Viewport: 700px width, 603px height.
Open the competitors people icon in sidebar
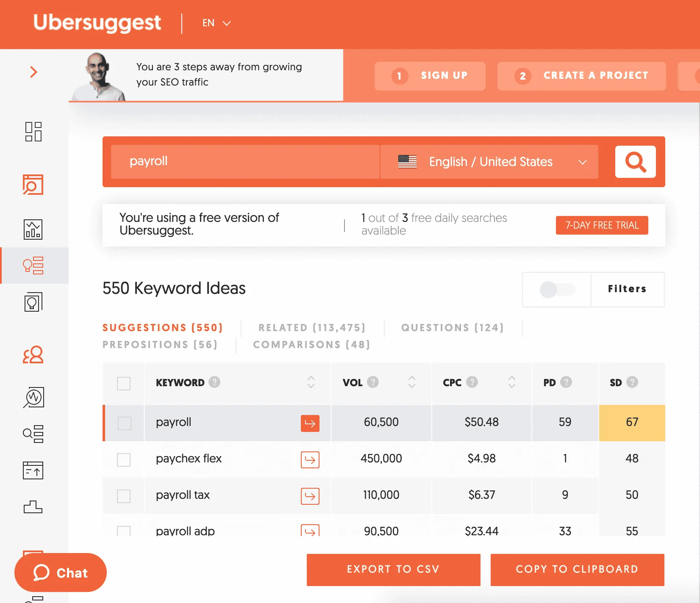[33, 355]
